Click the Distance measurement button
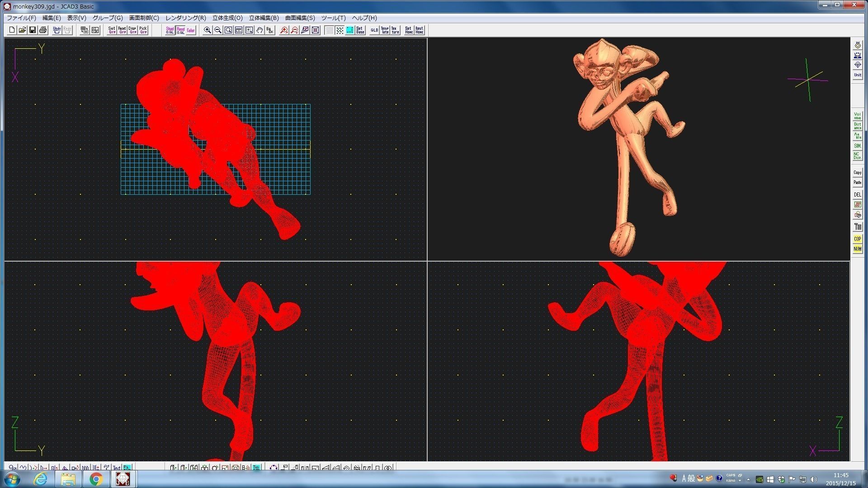Screen dimensions: 868x488 [858, 126]
